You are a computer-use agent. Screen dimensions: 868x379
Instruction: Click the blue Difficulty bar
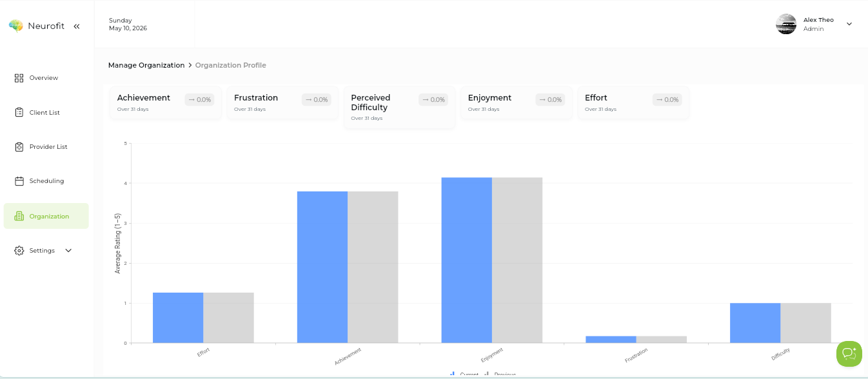(x=755, y=323)
